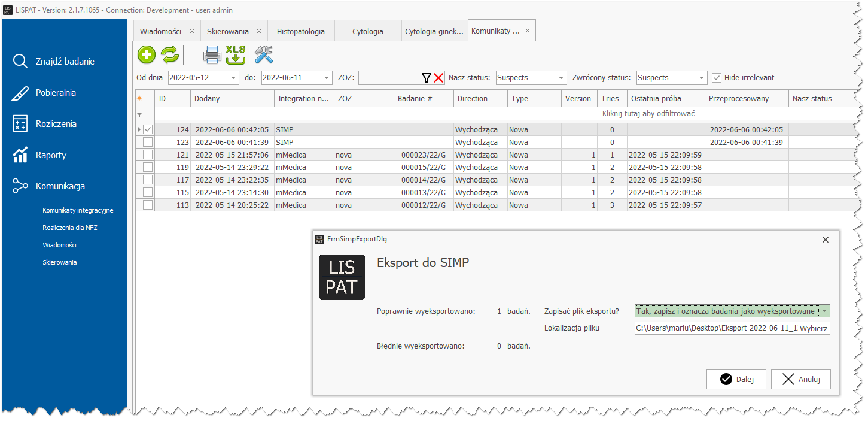Switch to the Histopatologia tab
This screenshot has height=421, width=868.
click(x=301, y=31)
